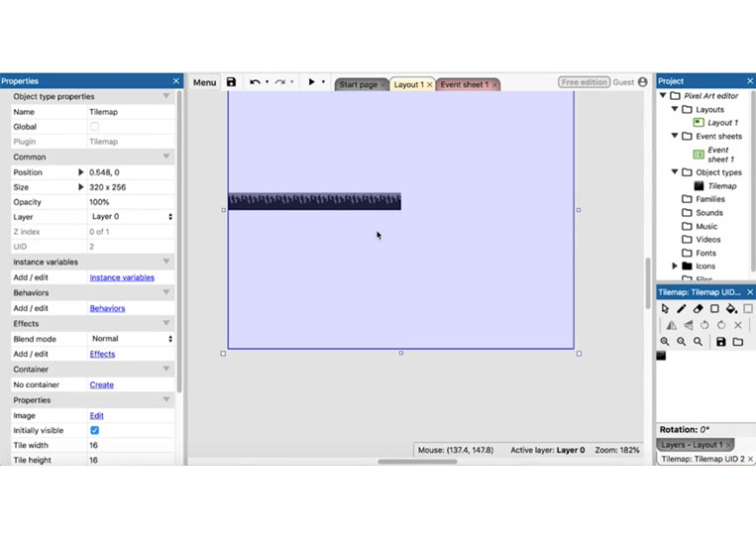Viewport: 756px width, 536px height.
Task: Click the Redo arrow icon
Action: [x=280, y=82]
